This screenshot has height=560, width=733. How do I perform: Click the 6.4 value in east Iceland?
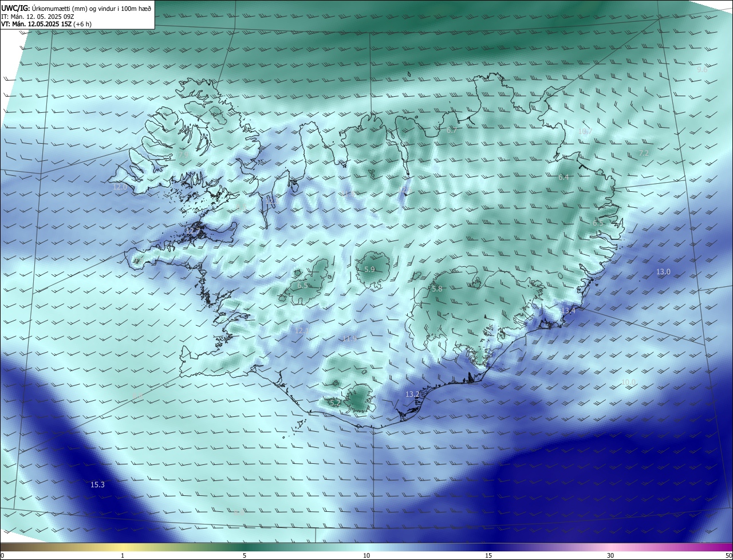point(563,178)
